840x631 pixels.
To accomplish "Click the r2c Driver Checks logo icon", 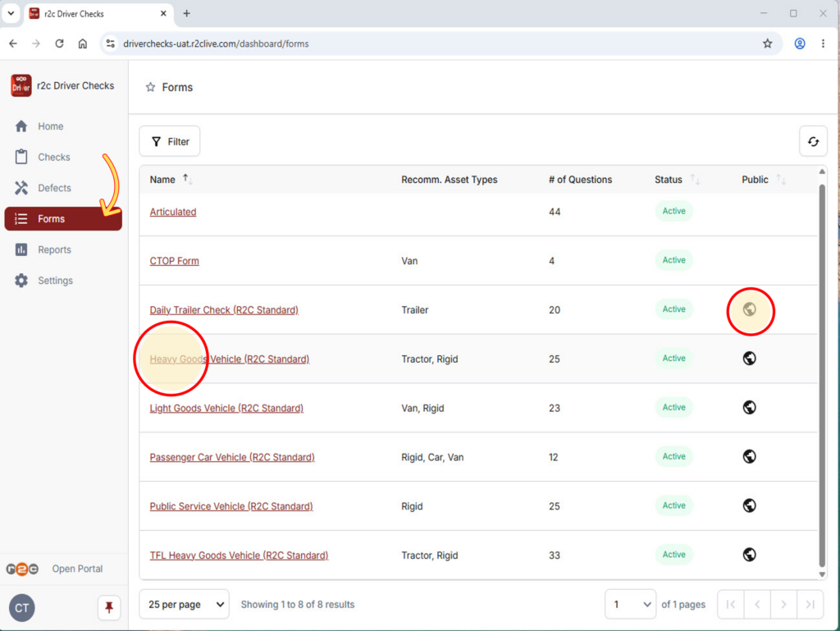I will click(x=21, y=85).
